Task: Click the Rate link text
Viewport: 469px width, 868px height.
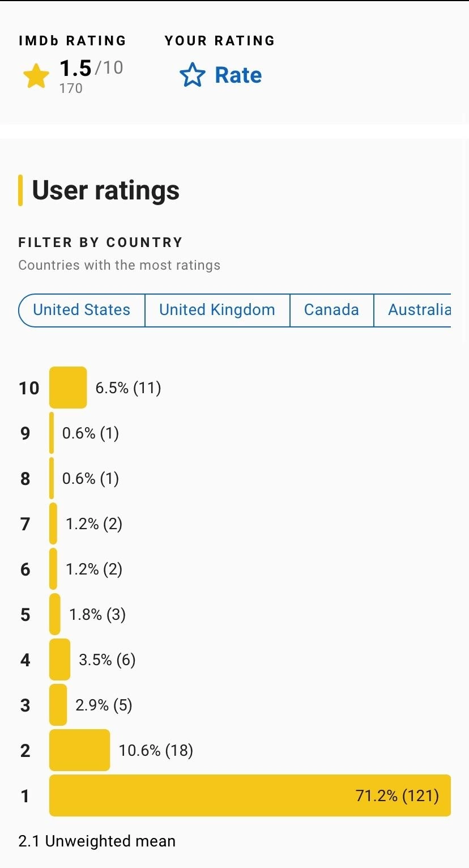Action: pos(238,75)
